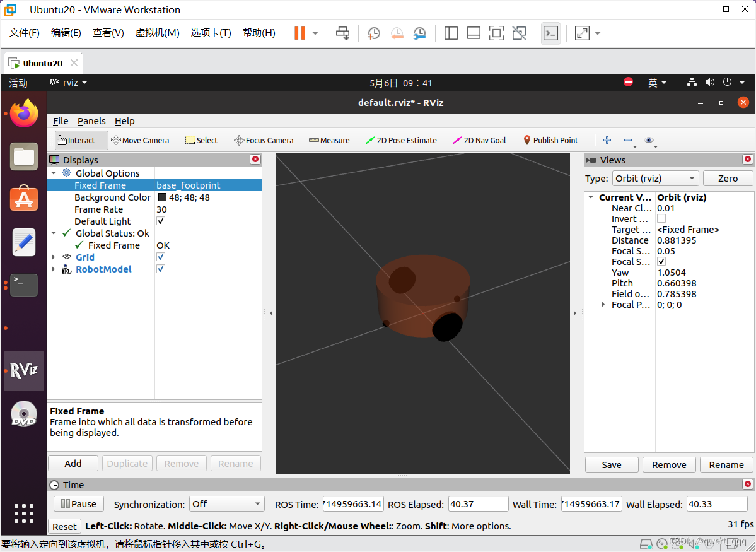This screenshot has height=552, width=756.
Task: Toggle VMware unity mode icon
Action: coord(520,33)
